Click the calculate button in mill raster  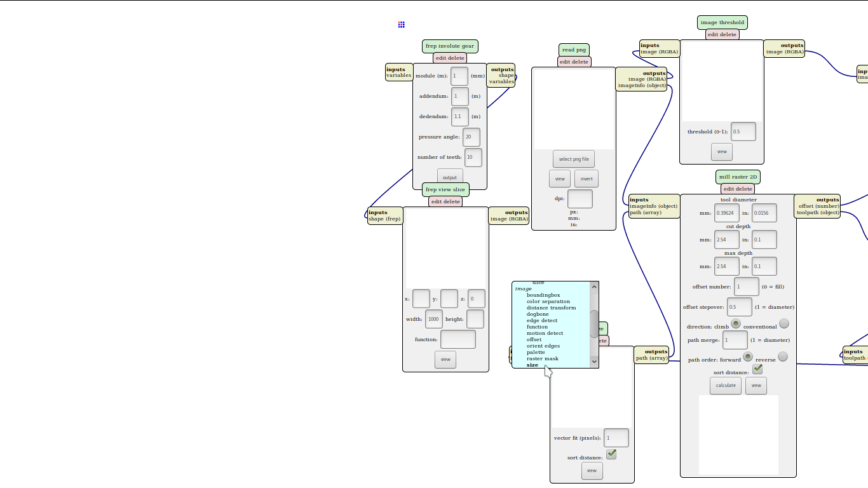[x=726, y=386]
